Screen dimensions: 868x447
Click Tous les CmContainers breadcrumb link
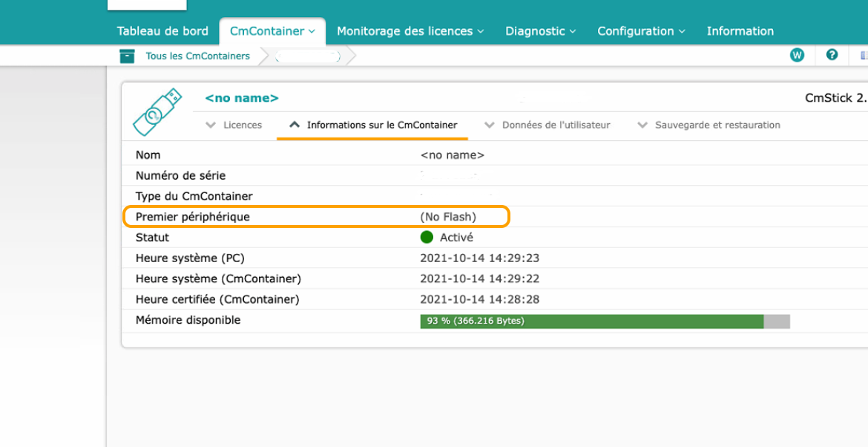click(197, 56)
